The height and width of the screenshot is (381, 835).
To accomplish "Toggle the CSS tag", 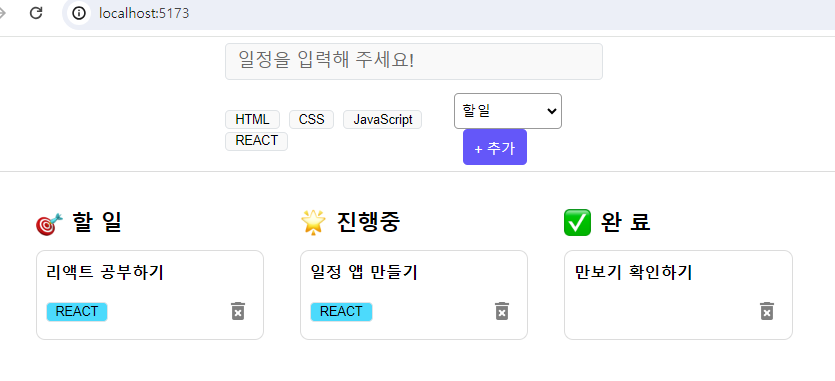I will point(312,119).
